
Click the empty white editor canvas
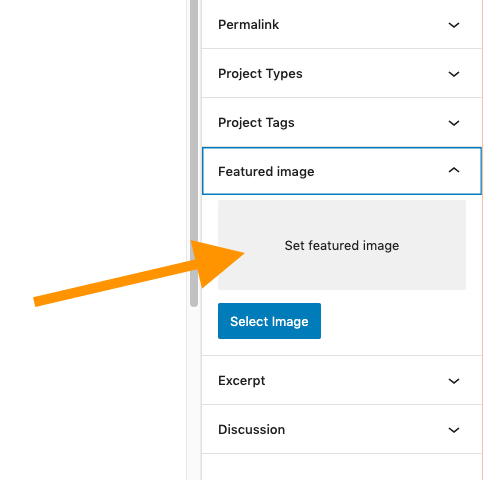click(93, 133)
